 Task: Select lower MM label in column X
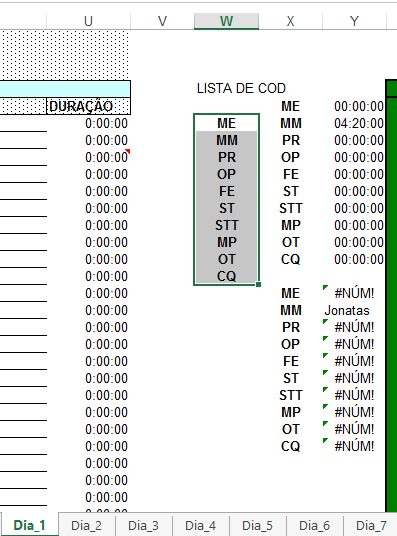[291, 310]
